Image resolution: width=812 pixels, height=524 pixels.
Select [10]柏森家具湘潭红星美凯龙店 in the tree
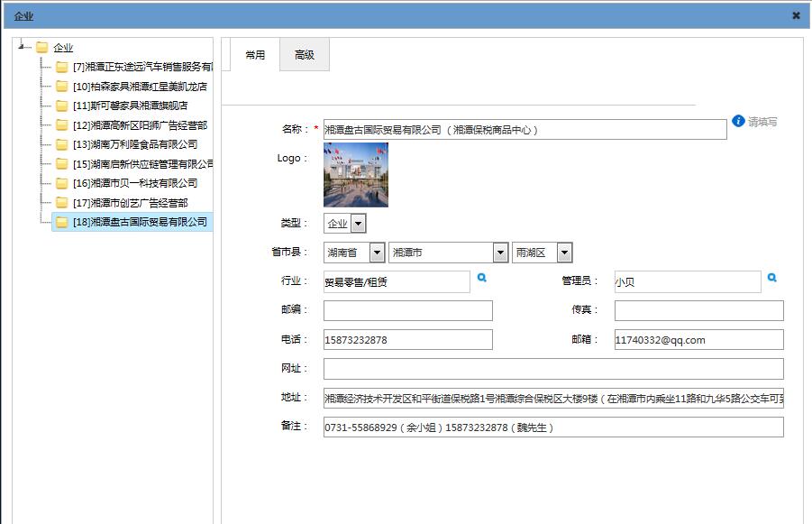tap(140, 87)
